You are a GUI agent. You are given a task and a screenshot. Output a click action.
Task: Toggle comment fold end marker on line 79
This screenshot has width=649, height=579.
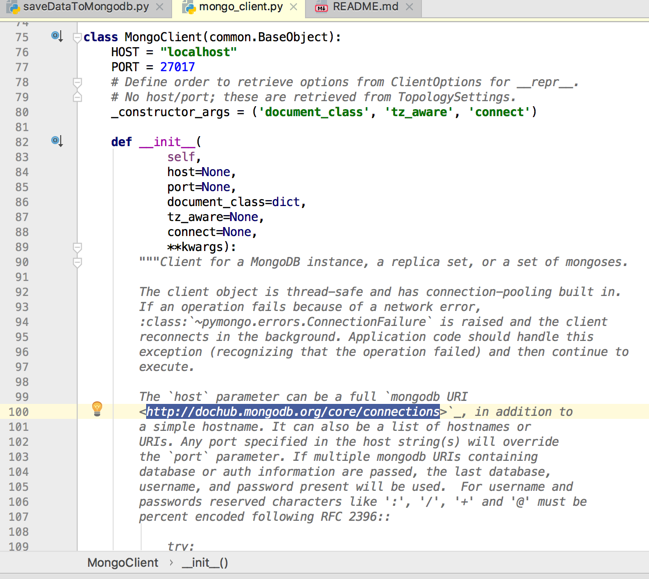tap(77, 97)
